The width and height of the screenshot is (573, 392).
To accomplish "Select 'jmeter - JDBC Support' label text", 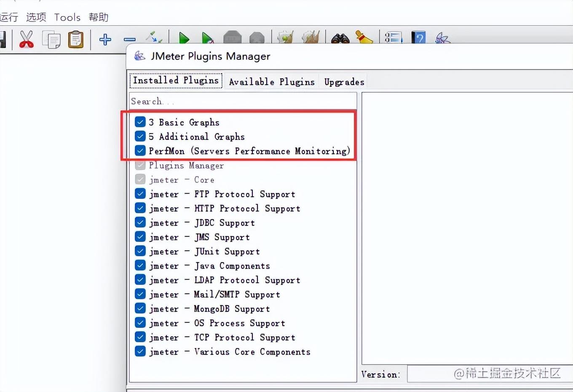I will point(202,223).
